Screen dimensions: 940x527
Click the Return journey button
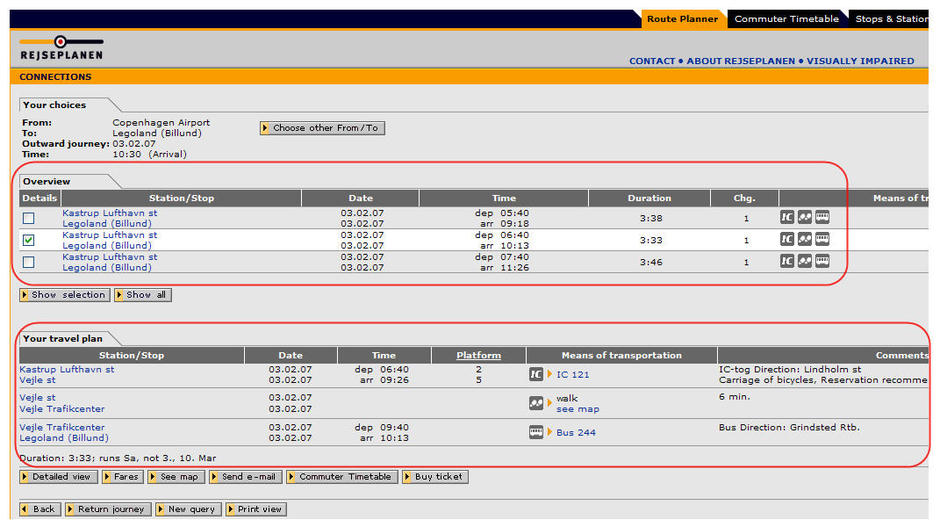pos(108,509)
